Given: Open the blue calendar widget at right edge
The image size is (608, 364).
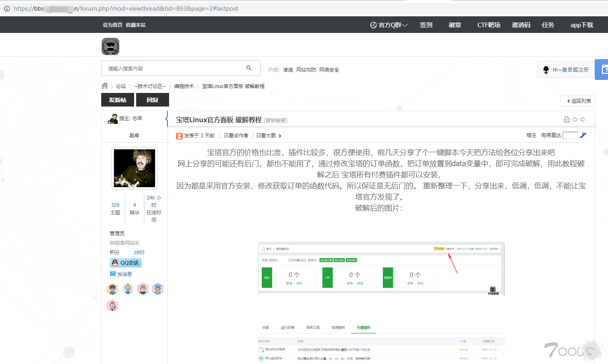Looking at the screenshot, I should click(x=602, y=70).
